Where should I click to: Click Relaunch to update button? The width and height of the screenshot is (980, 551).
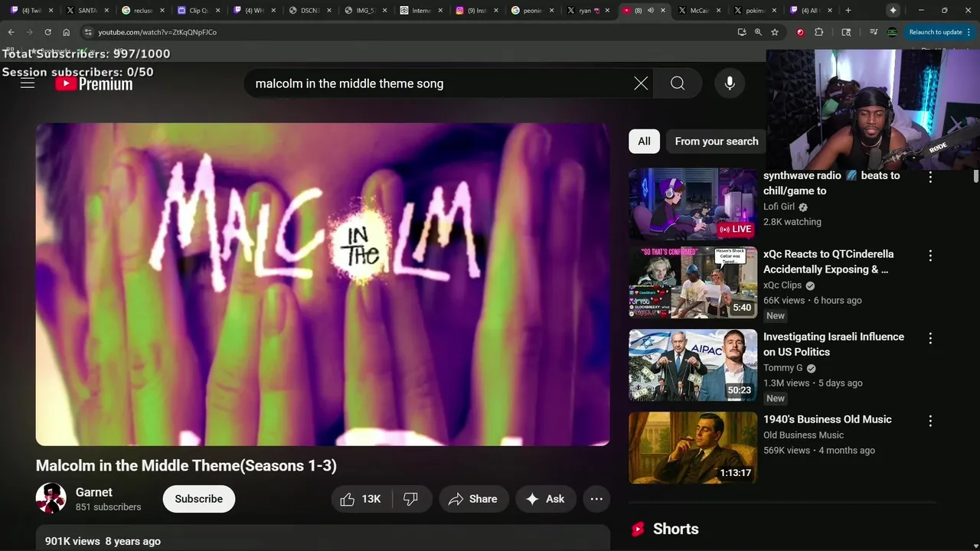point(936,32)
